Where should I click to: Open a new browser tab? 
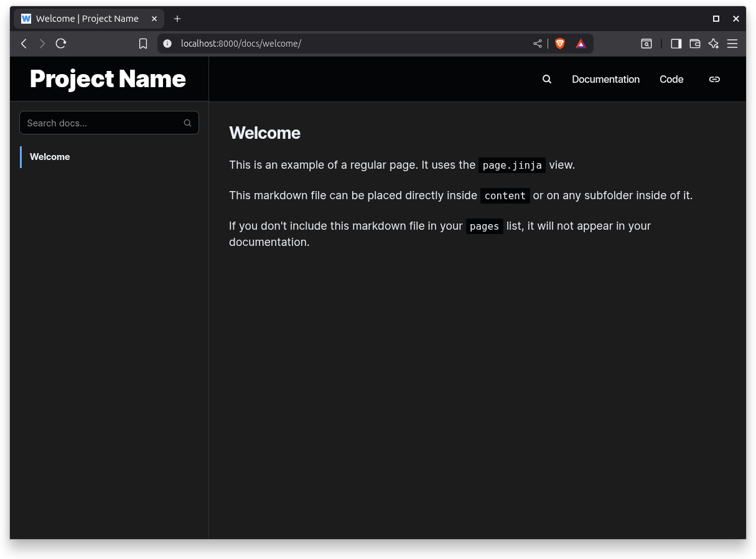(177, 19)
